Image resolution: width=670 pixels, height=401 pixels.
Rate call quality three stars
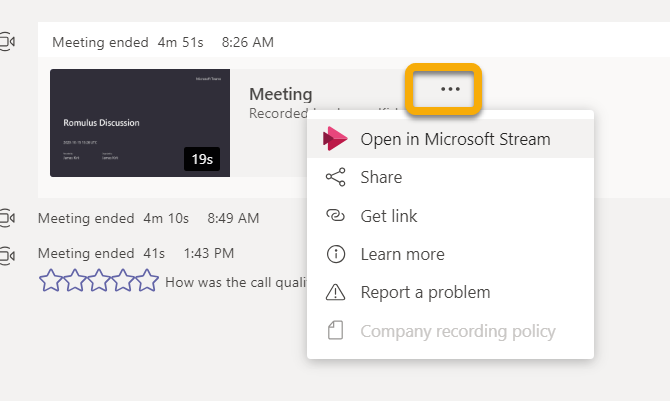(x=99, y=280)
